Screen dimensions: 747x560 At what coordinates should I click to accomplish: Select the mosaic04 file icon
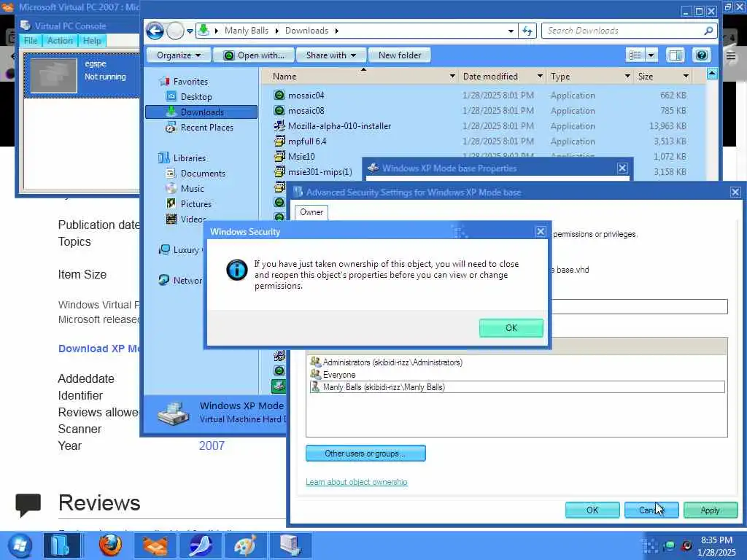(279, 96)
